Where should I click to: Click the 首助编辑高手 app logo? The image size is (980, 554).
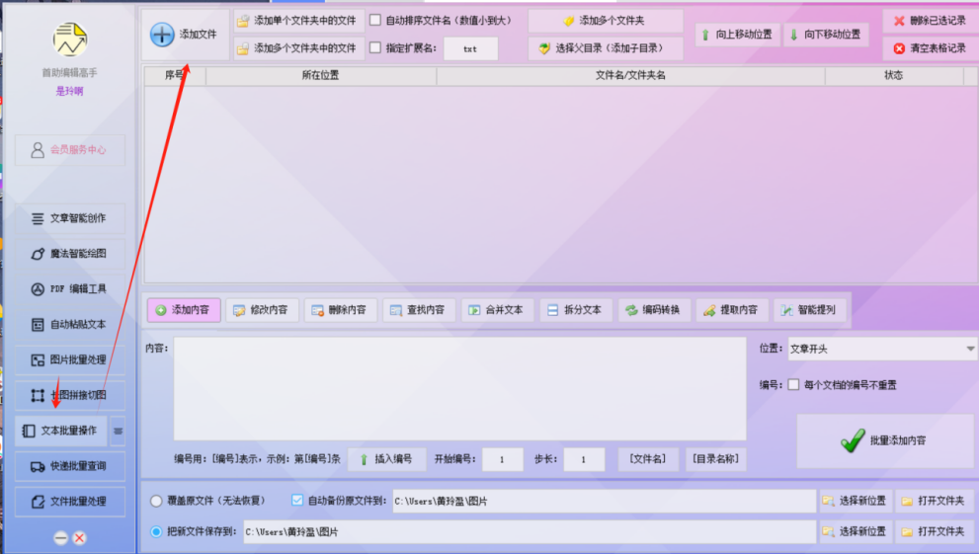click(69, 40)
